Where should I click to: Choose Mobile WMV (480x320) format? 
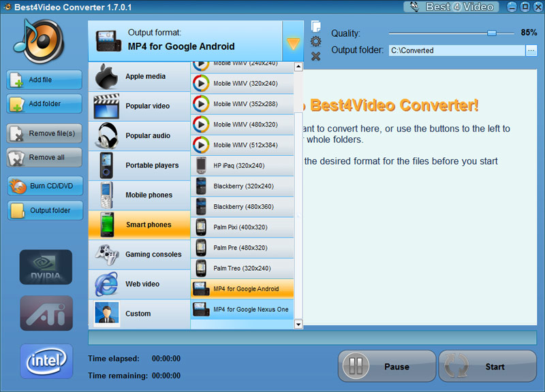243,125
